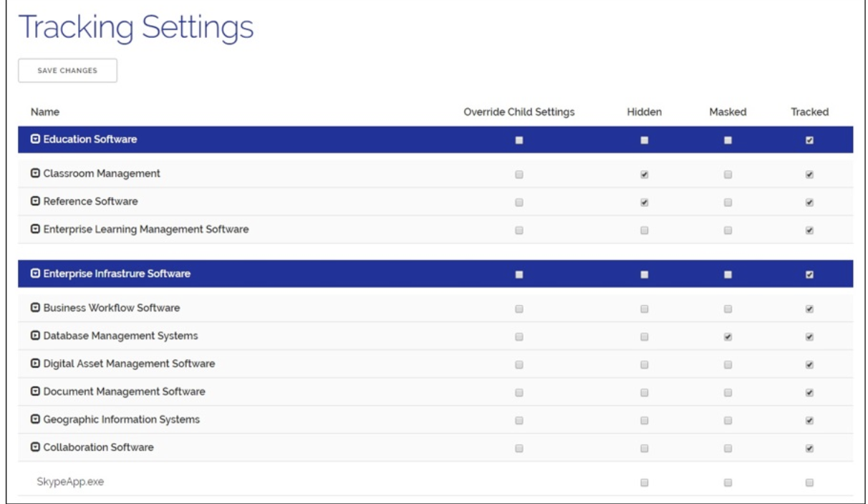Screen dimensions: 868x504
Task: Click the Business Workflow Software toggle icon
Action: click(x=35, y=309)
